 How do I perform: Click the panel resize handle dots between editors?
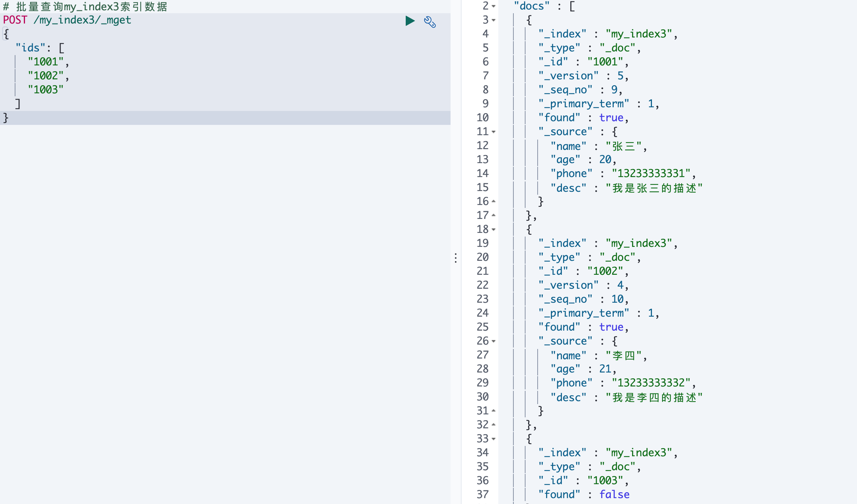(456, 258)
